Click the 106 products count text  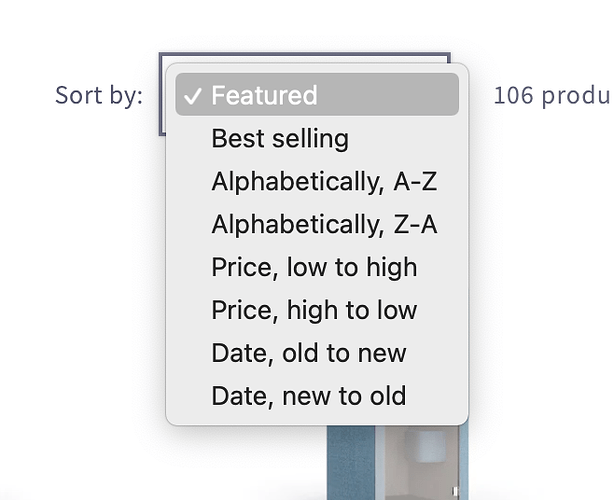pos(551,96)
